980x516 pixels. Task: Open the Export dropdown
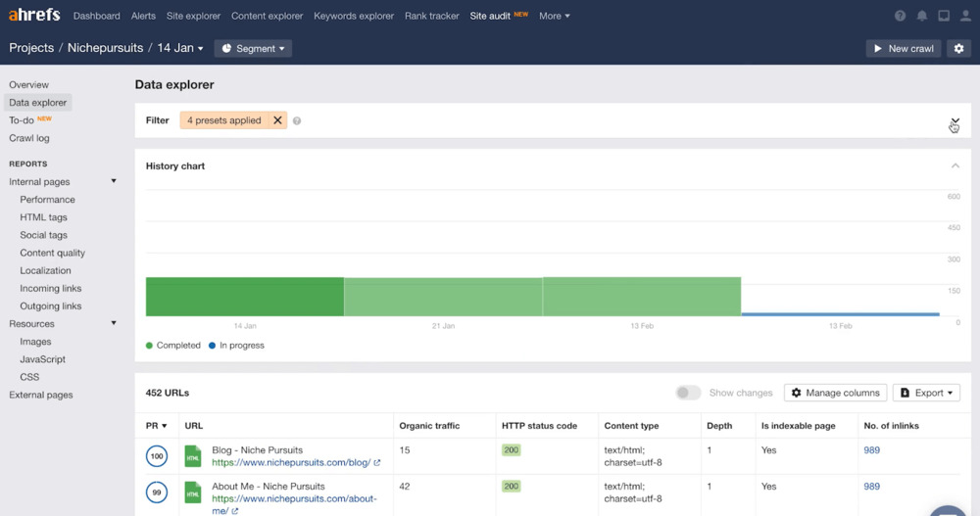[926, 393]
